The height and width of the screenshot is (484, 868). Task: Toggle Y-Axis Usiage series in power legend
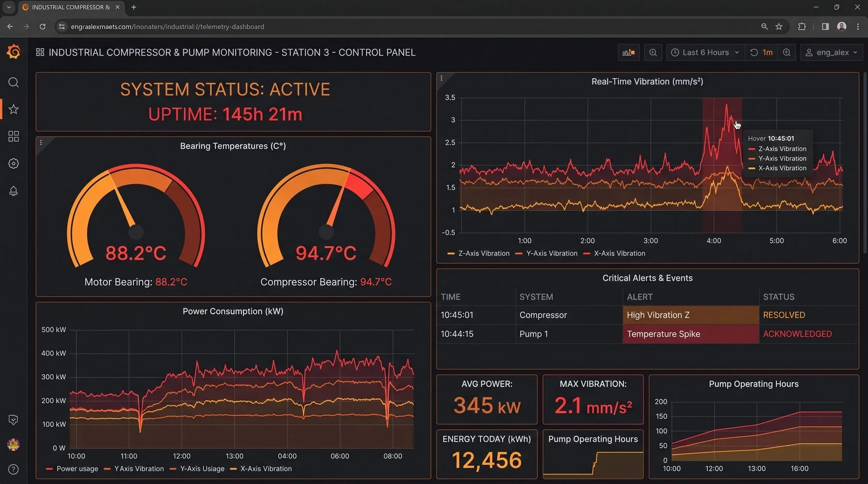tap(197, 469)
